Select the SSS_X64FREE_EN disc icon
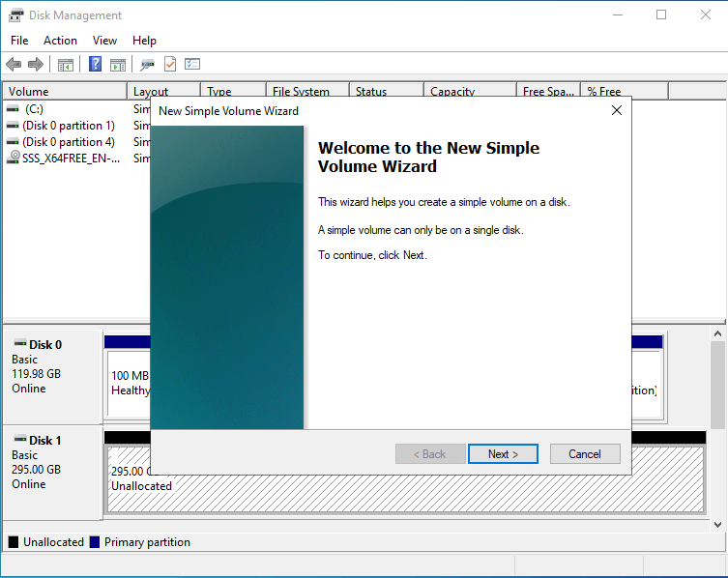Image resolution: width=728 pixels, height=578 pixels. tap(14, 158)
